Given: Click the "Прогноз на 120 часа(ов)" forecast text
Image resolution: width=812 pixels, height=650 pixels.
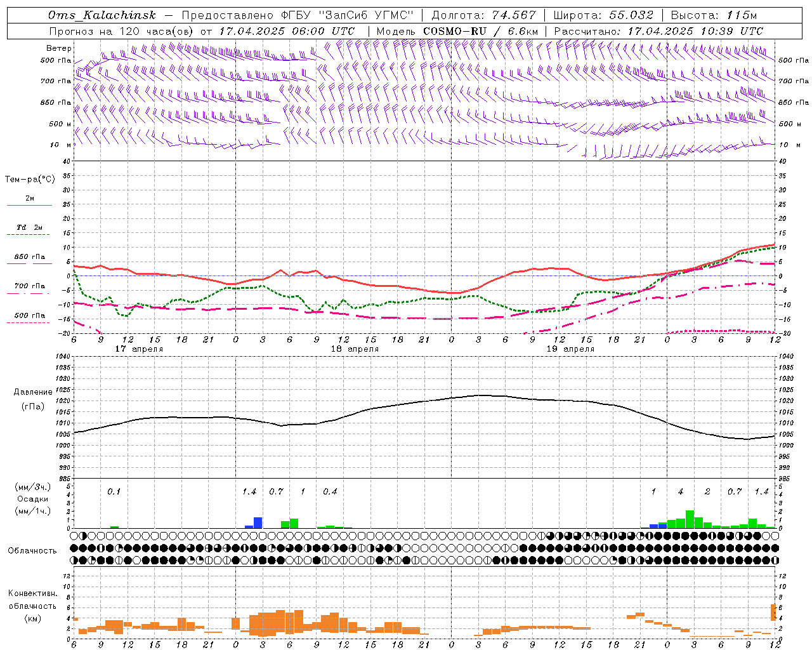Looking at the screenshot, I should 121,31.
